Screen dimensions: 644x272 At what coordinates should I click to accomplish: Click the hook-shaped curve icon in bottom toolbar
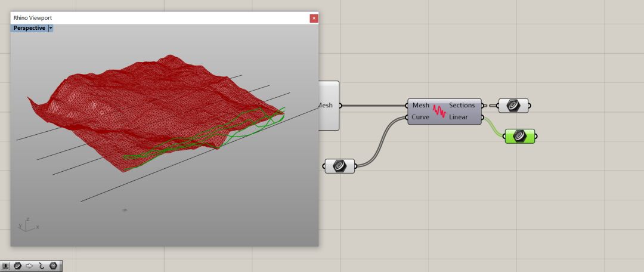pos(41,266)
